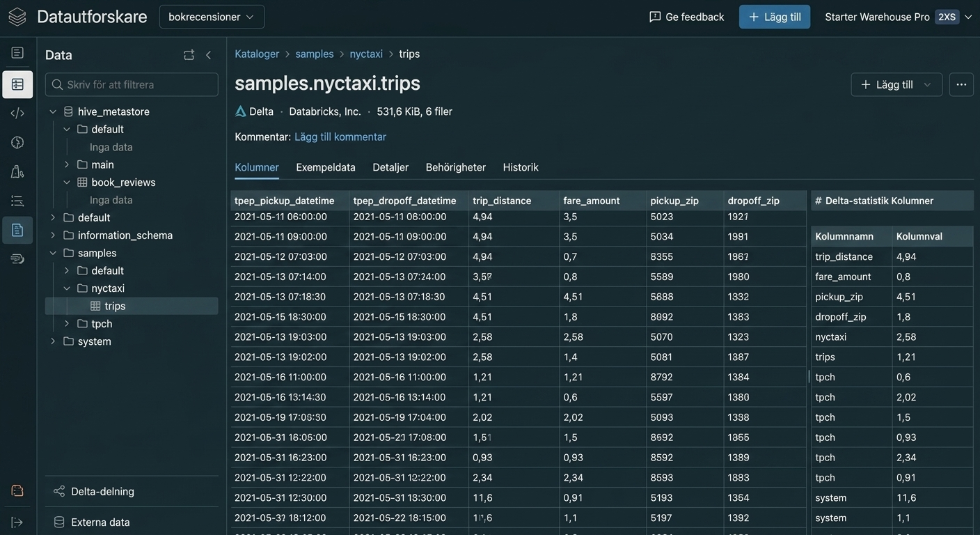Click the filter search field in the Data panel

[132, 84]
